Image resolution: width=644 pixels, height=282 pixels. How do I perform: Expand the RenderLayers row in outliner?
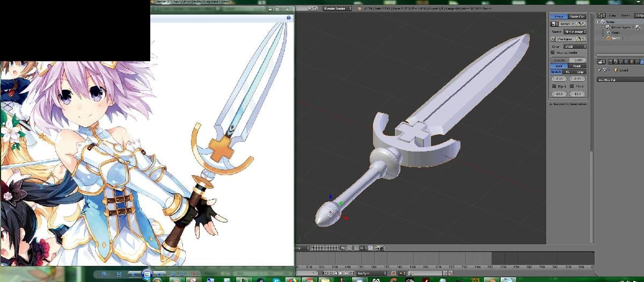point(603,27)
